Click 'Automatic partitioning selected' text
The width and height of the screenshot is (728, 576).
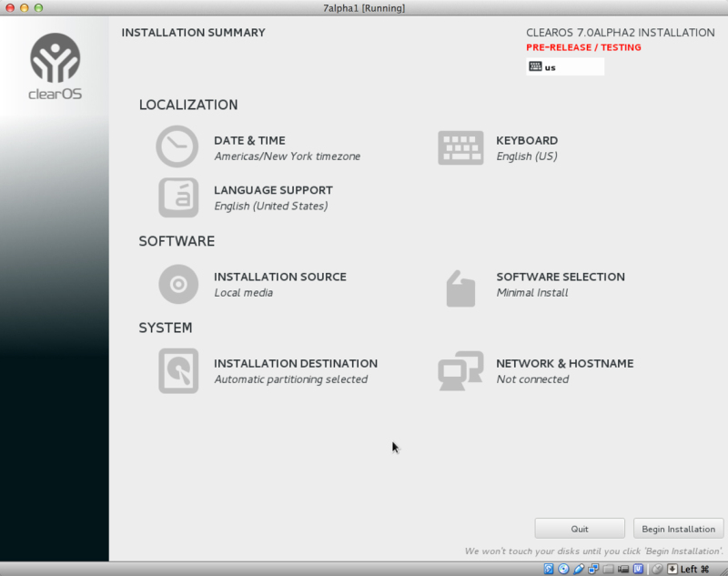coord(290,379)
